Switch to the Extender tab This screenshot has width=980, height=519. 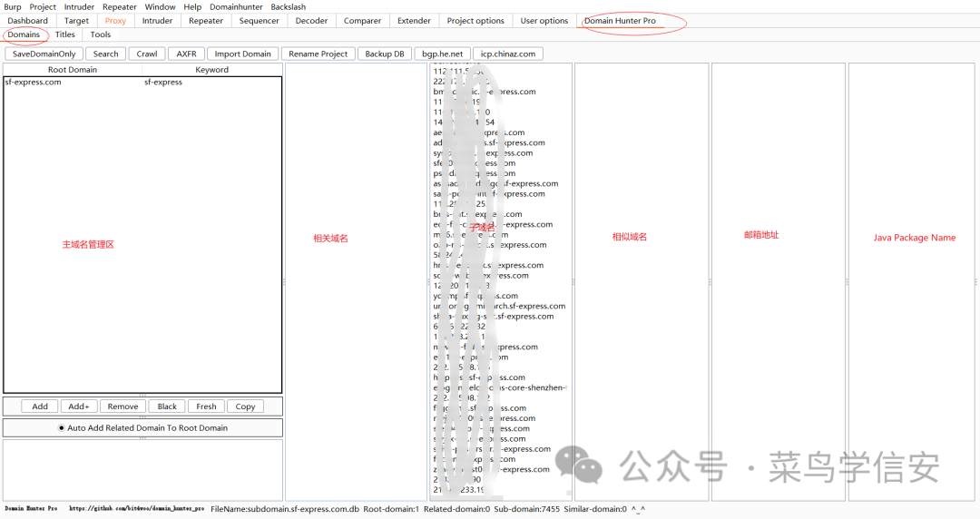(x=414, y=21)
